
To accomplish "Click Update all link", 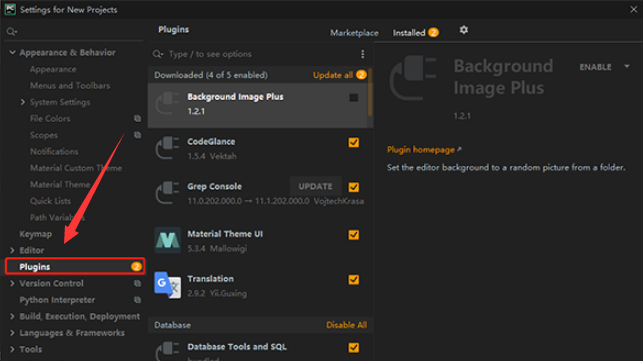I will coord(333,75).
